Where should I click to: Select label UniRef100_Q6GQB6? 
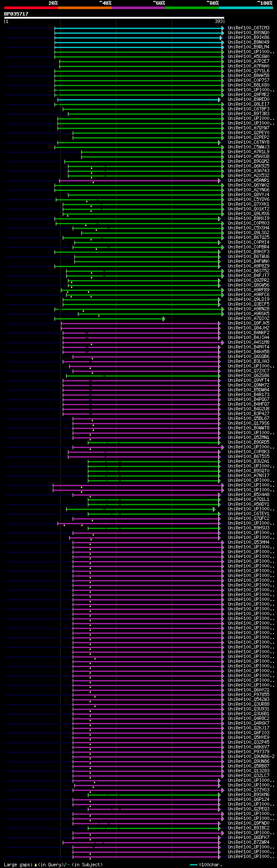click(x=248, y=356)
